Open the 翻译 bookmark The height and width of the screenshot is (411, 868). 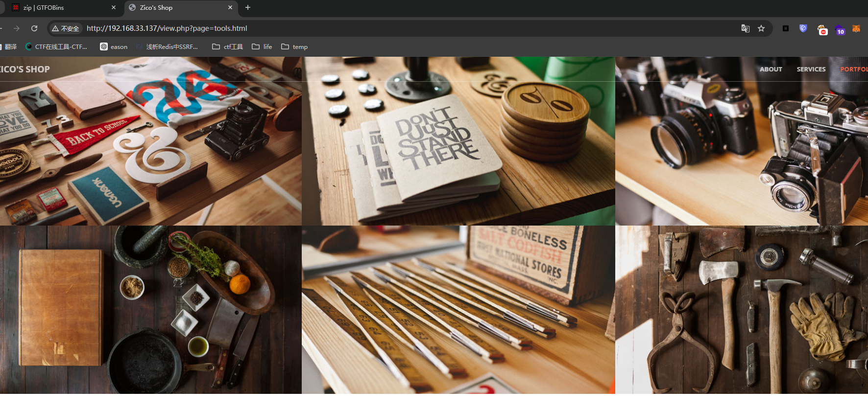9,47
